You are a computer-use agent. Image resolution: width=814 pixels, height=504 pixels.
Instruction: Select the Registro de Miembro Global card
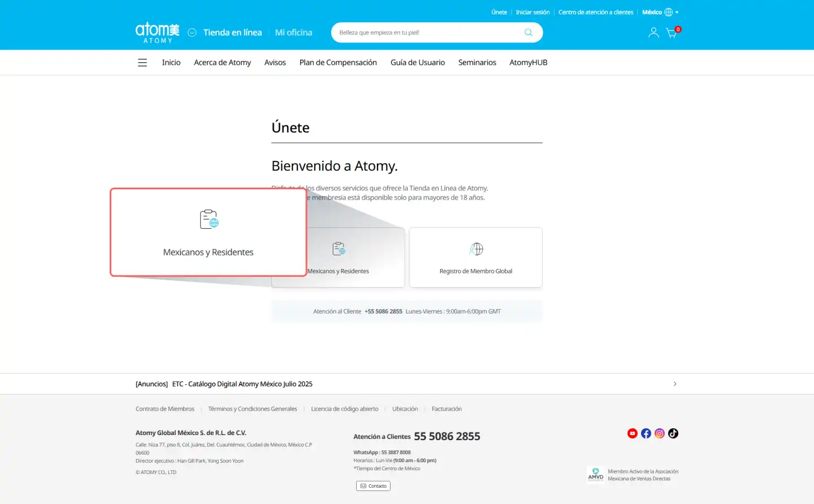(476, 258)
